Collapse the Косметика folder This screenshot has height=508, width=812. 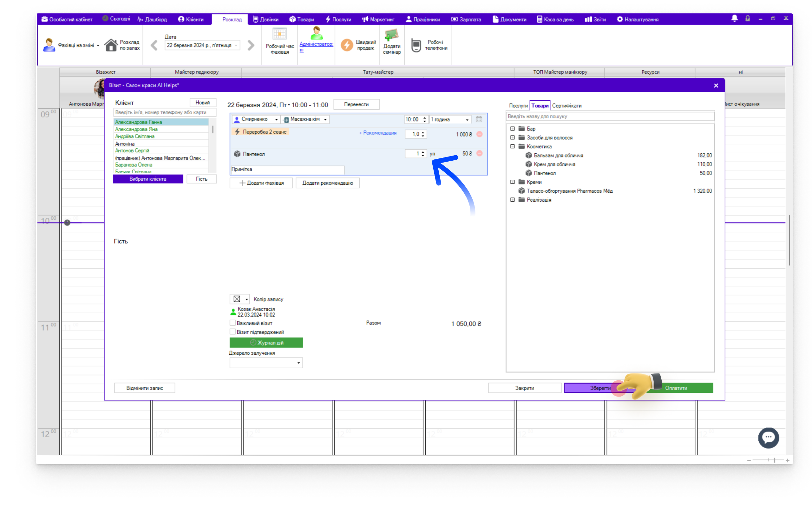[x=512, y=146]
